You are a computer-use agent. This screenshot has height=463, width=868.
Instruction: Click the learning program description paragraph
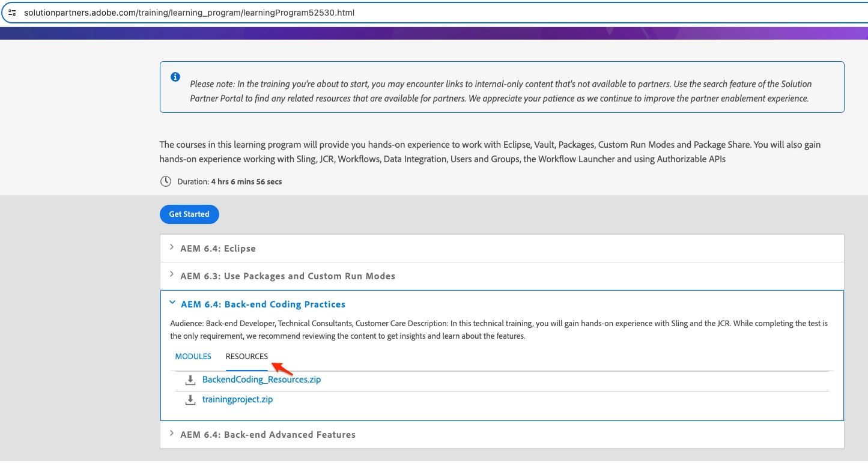(490, 152)
